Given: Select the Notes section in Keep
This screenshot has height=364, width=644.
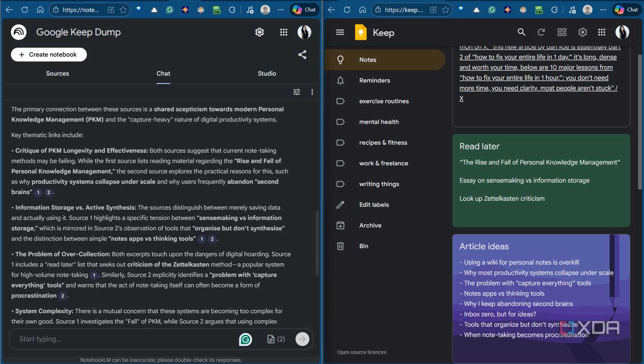Looking at the screenshot, I should point(385,60).
